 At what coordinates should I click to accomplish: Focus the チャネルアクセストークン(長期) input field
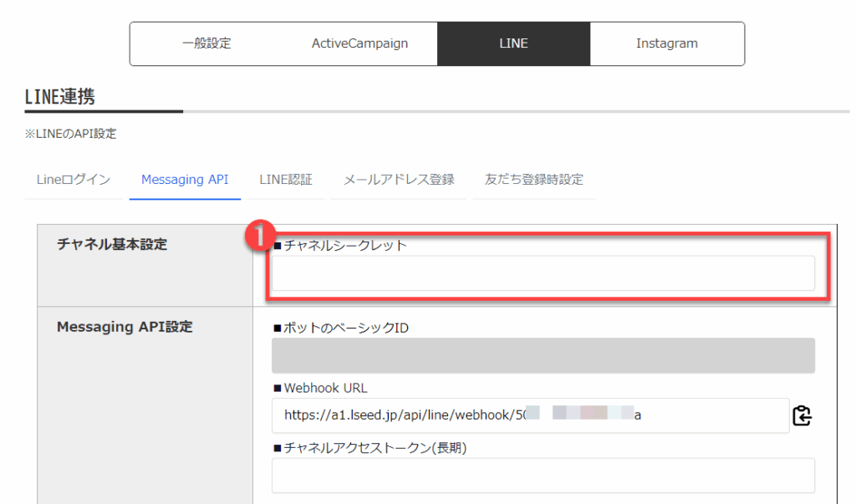[543, 476]
